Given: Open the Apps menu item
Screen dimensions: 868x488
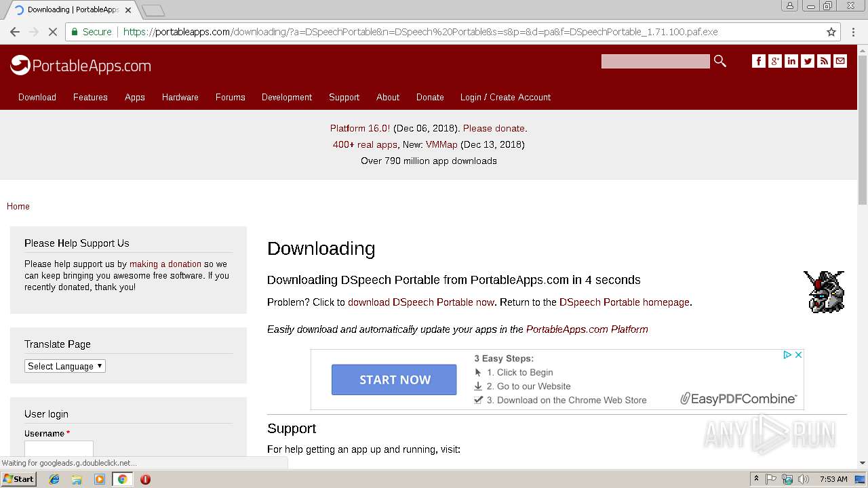Looking at the screenshot, I should click(x=135, y=97).
